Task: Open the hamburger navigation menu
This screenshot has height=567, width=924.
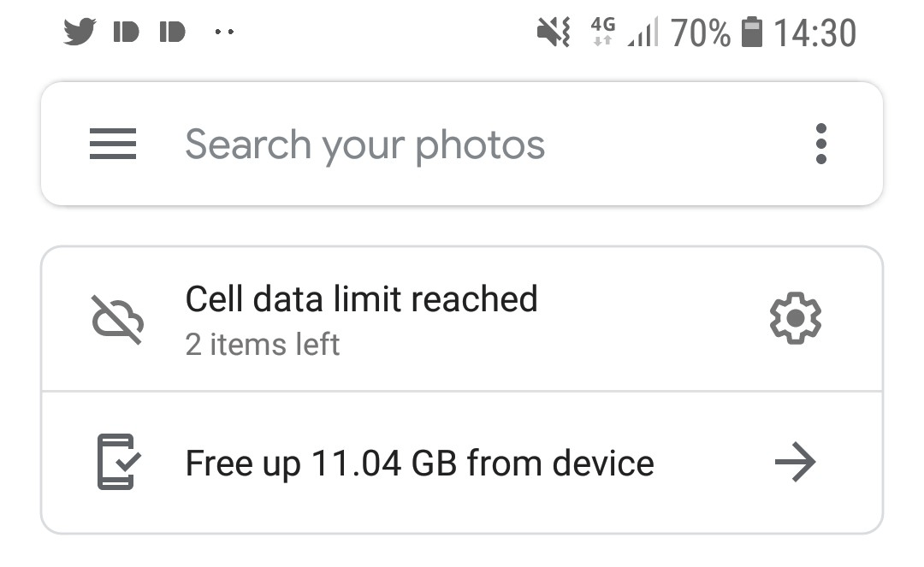Action: coord(113,144)
